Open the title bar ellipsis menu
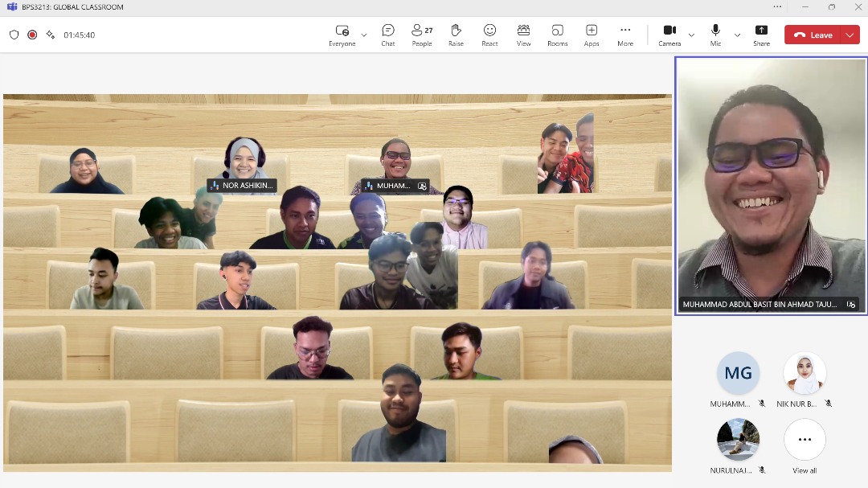Viewport: 868px width, 488px height. [x=777, y=6]
